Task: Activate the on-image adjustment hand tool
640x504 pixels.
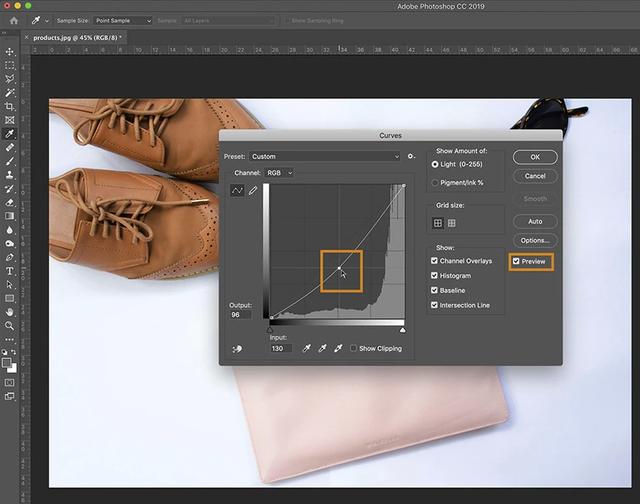Action: 237,349
